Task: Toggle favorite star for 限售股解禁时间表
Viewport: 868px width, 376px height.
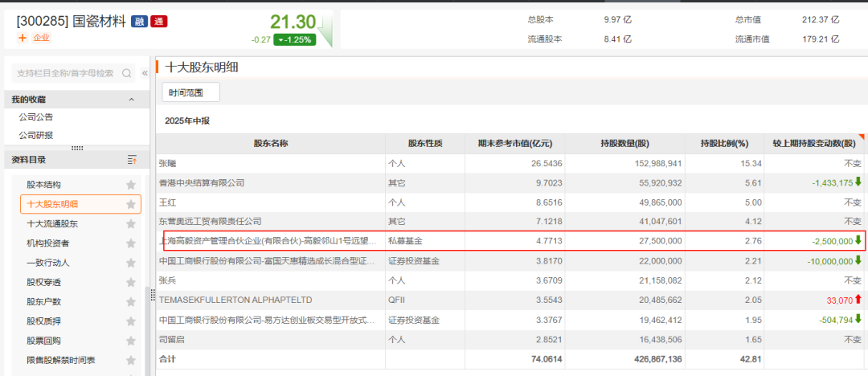Action: click(131, 361)
